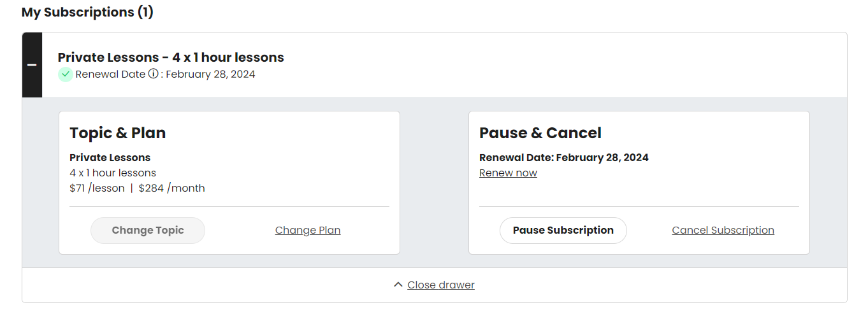
Task: Click the subscription title 'Private Lessons - 4 x 1 hour lessons'
Action: point(171,57)
